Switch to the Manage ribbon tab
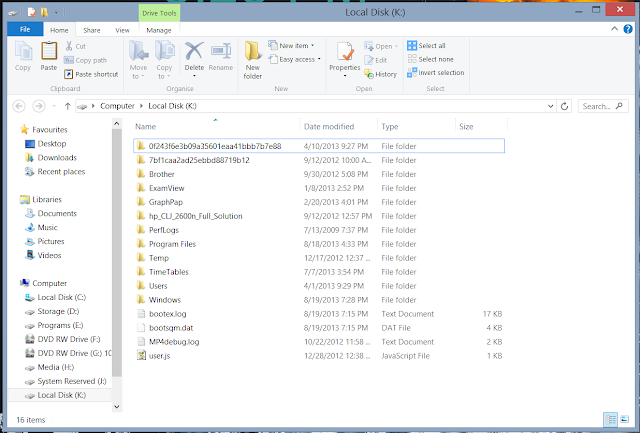This screenshot has width=640, height=433. tap(159, 30)
